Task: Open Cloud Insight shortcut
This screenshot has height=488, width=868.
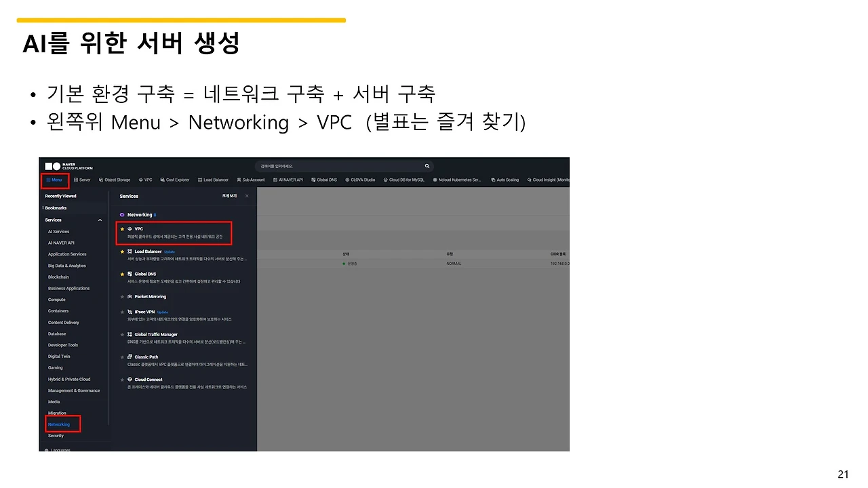Action: tap(548, 180)
